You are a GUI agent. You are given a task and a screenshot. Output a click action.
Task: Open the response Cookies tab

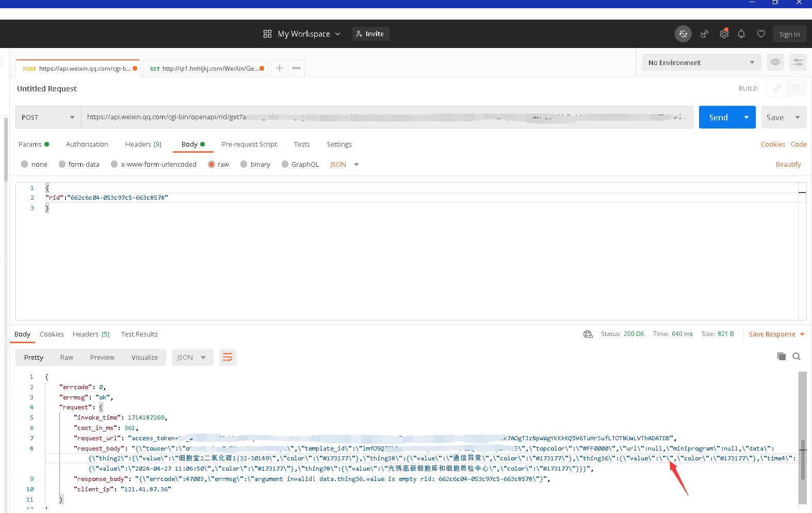[x=52, y=334]
